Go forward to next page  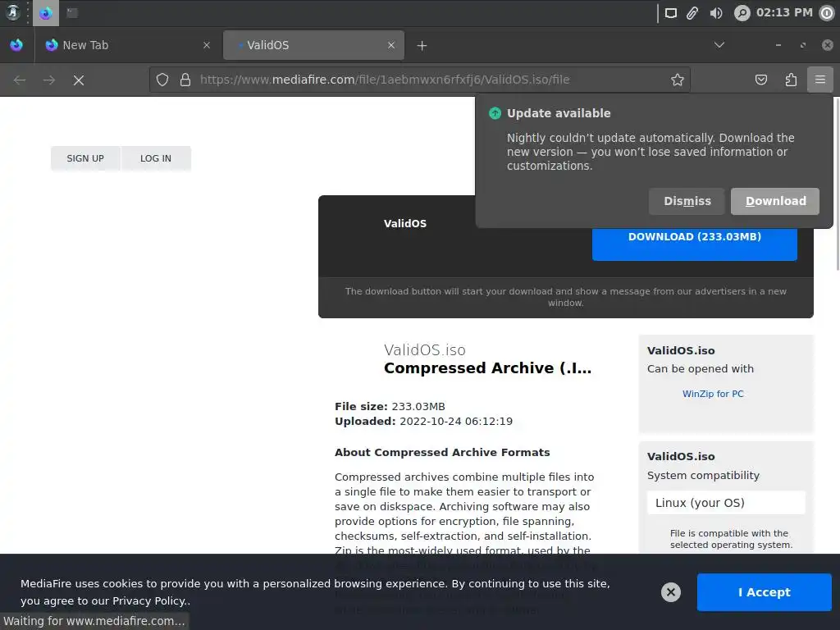click(x=49, y=80)
